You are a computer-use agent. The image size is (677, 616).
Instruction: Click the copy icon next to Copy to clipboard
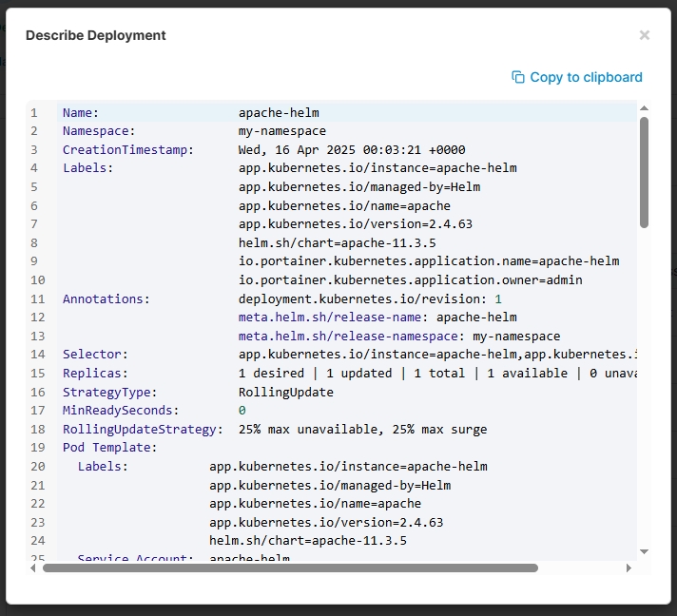coord(518,77)
